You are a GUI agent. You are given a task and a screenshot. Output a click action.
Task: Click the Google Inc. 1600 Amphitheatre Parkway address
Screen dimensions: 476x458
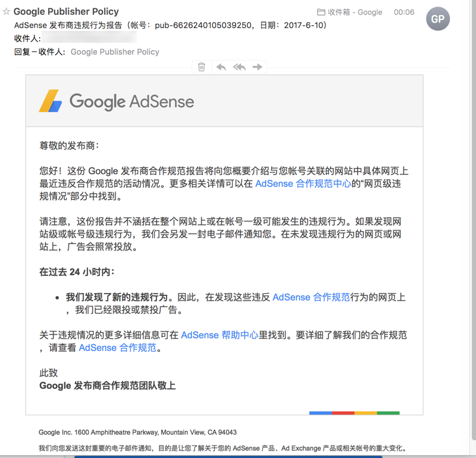click(x=137, y=432)
